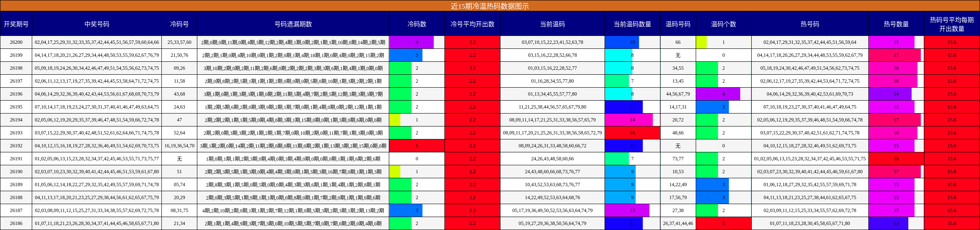Click the 号码遗漏期数 column header

(293, 24)
